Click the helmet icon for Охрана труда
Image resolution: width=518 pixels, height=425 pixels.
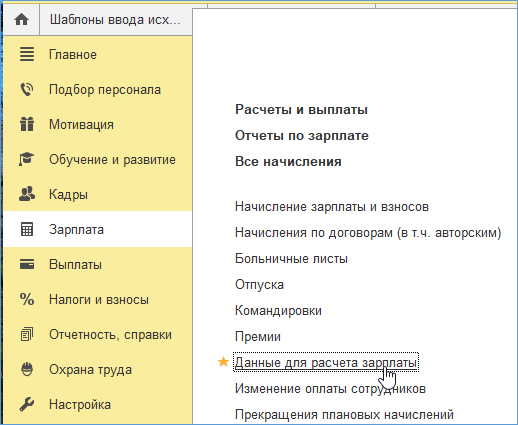(27, 369)
